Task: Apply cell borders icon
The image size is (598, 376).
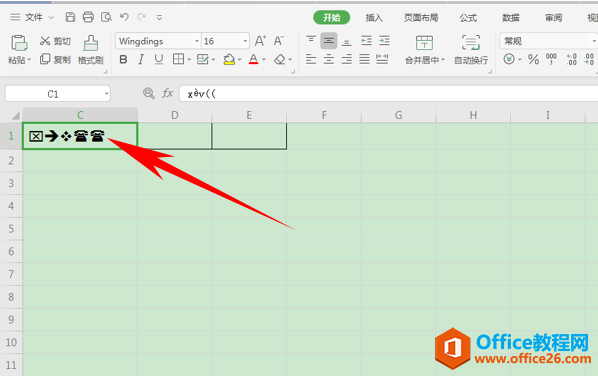Action: pos(178,59)
